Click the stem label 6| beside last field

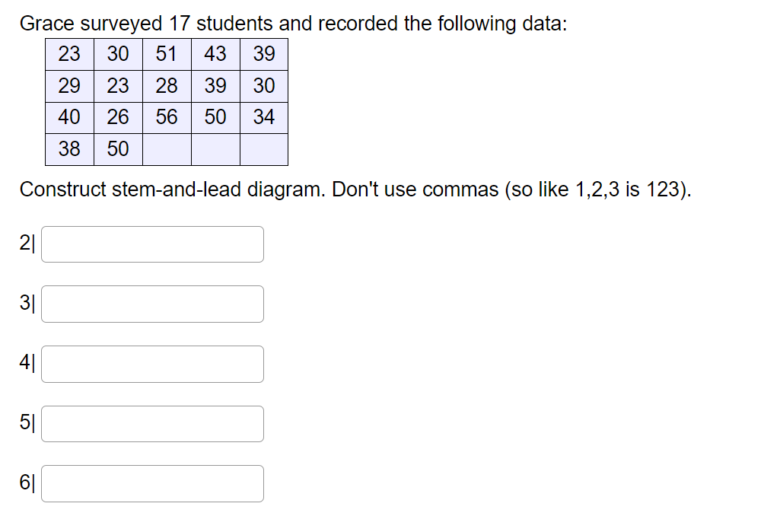(28, 483)
